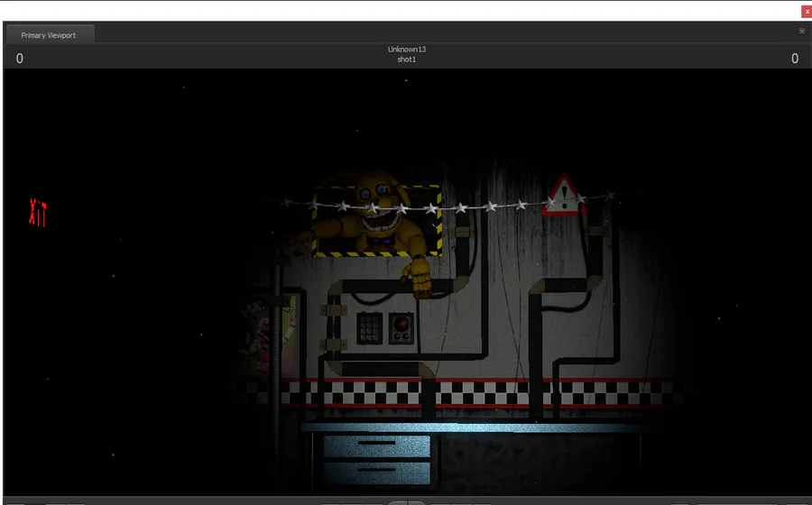Click the warning triangle sign in viewport

563,197
